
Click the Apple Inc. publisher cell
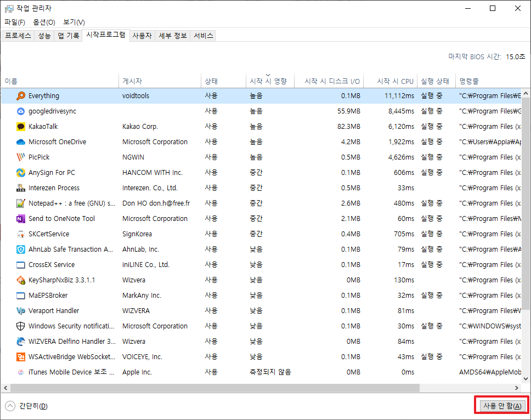137,372
